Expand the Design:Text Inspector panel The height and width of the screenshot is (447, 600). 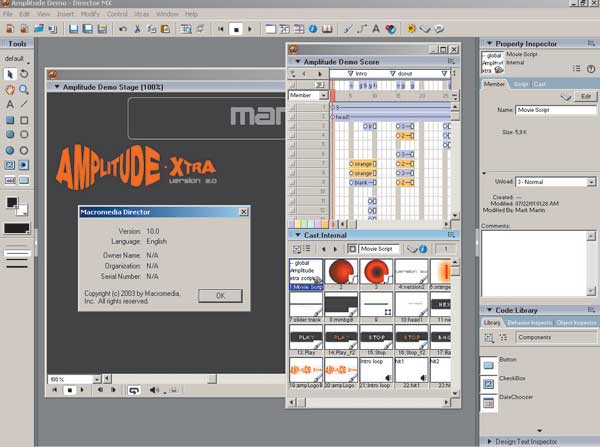489,441
